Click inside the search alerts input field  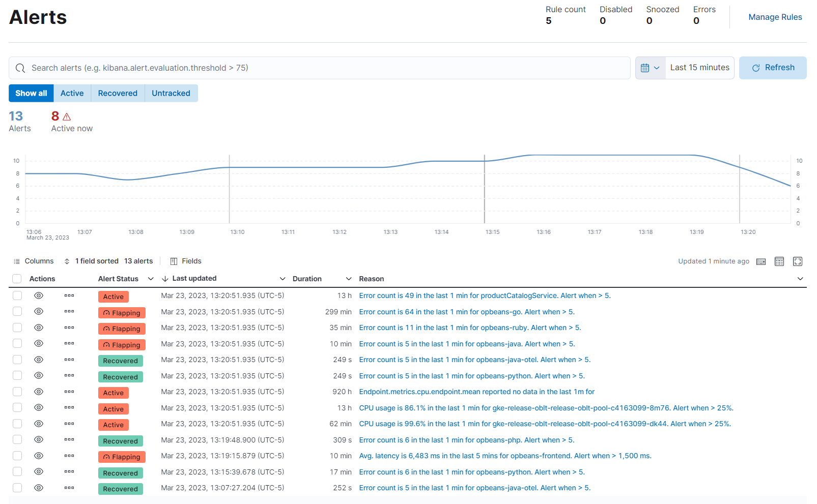[x=204, y=68]
